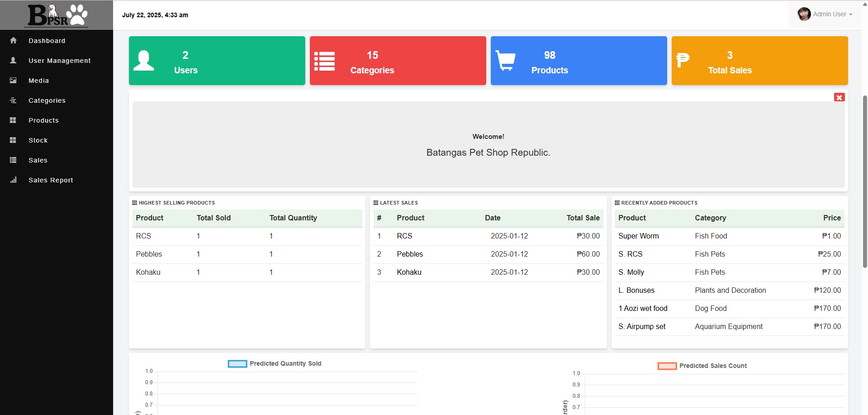Click Pebbles in Highest Selling Products
This screenshot has width=868, height=415.
[x=149, y=254]
